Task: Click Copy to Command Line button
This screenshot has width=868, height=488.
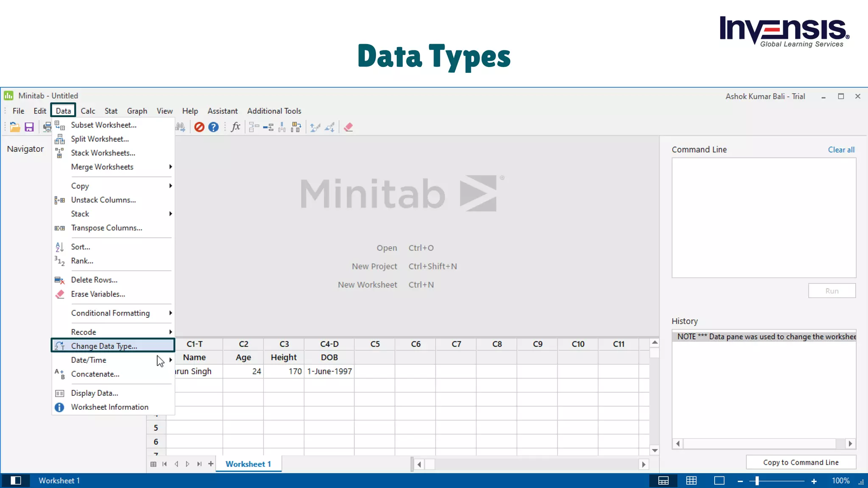Action: tap(801, 462)
